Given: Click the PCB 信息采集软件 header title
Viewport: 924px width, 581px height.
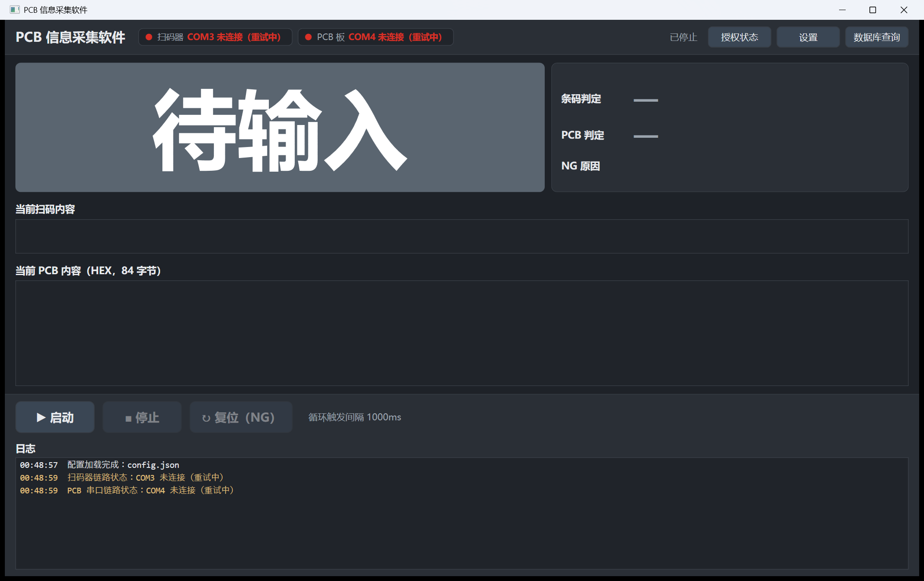Looking at the screenshot, I should [70, 37].
